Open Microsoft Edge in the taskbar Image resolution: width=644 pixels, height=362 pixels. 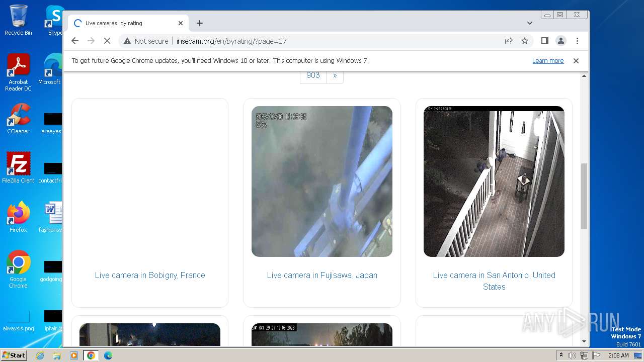[108, 355]
